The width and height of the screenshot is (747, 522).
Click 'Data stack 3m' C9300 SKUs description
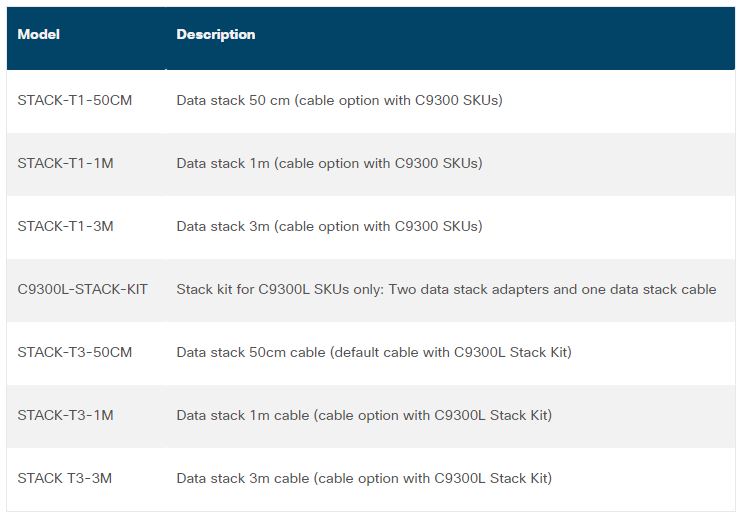(x=330, y=226)
